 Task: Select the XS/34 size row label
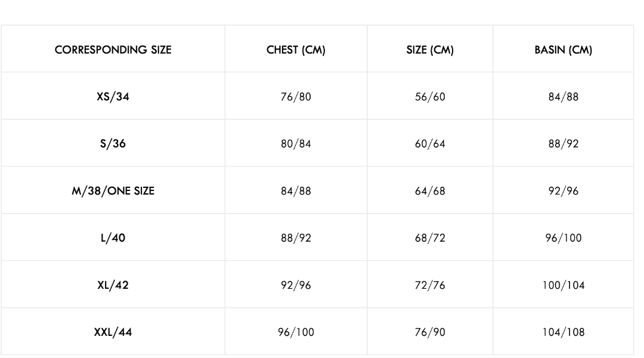(113, 97)
